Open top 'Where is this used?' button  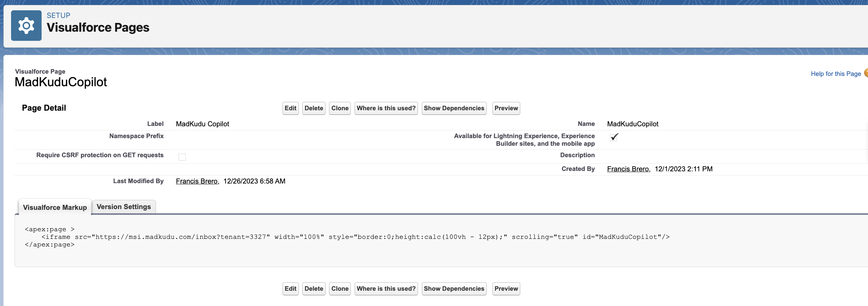pyautogui.click(x=386, y=108)
